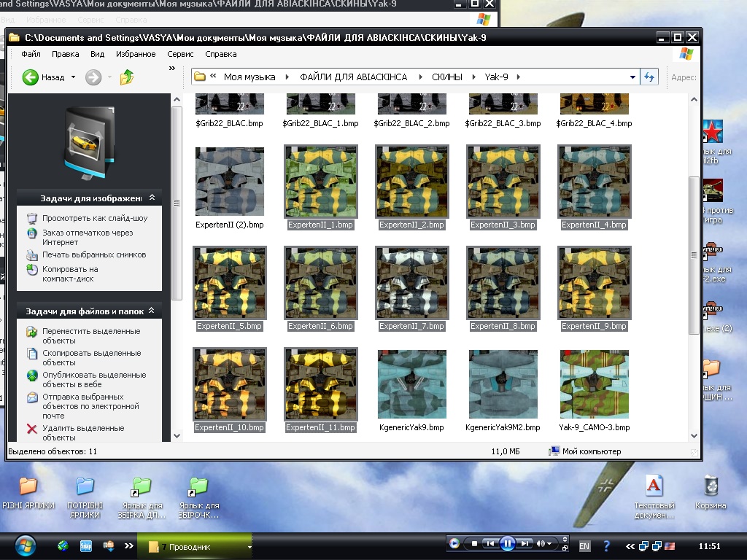Image resolution: width=747 pixels, height=560 pixels.
Task: Click Удалить выделенные объекты
Action: coord(83,432)
